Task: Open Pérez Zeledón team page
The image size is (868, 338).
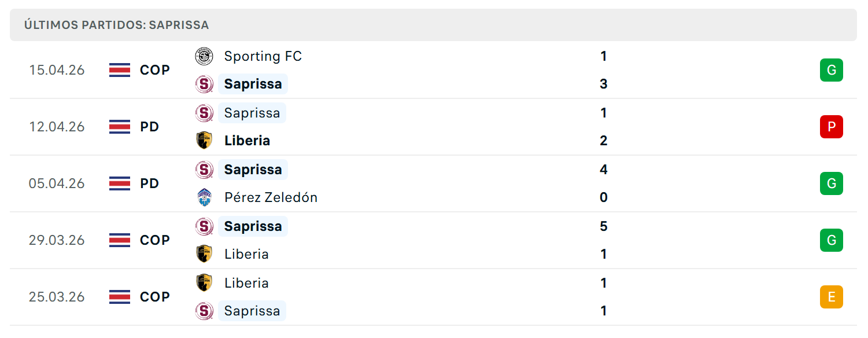Action: 271,197
